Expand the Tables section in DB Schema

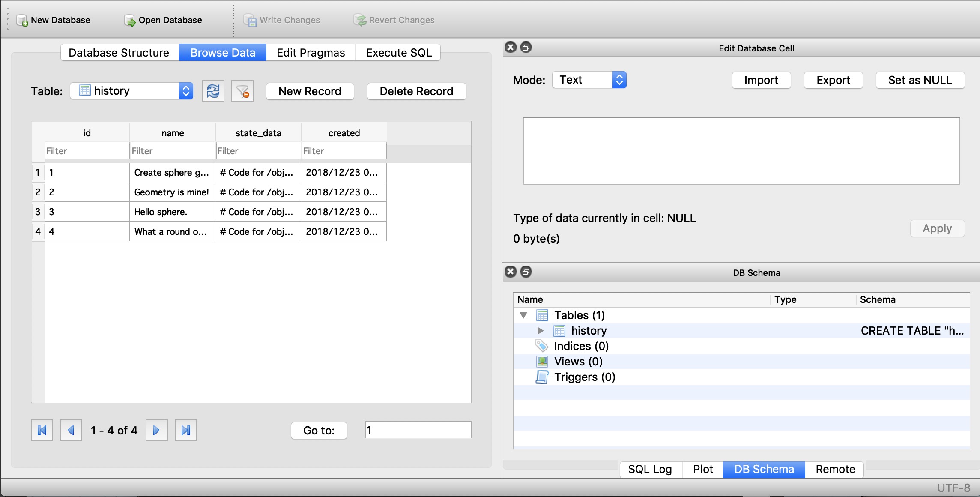523,315
